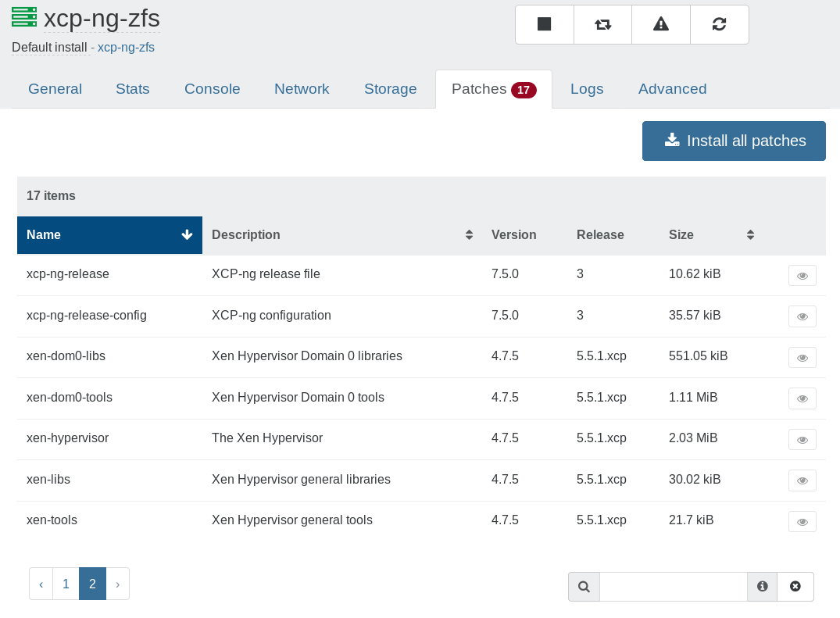
Task: View details of xen-dom0-libs eye icon
Action: (x=802, y=358)
